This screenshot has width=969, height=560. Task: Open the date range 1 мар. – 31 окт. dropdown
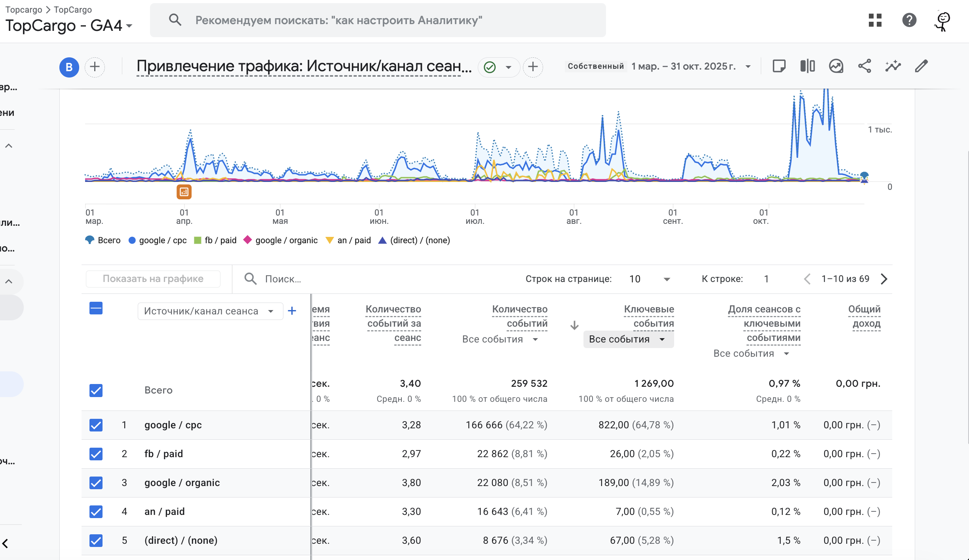[x=691, y=66]
